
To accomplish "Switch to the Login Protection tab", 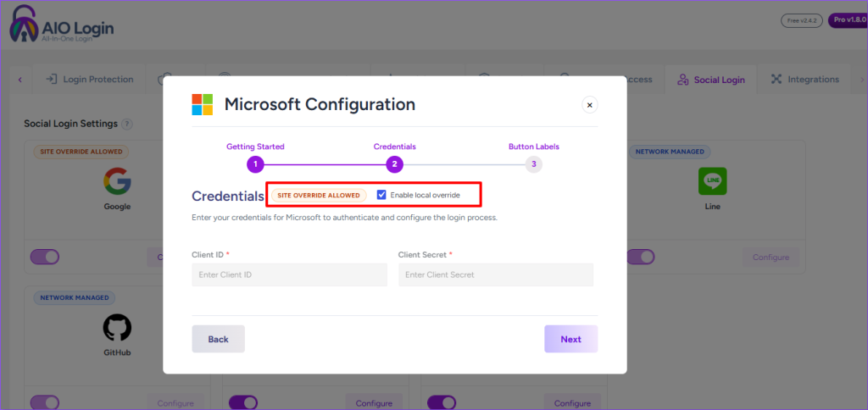I will click(x=89, y=80).
